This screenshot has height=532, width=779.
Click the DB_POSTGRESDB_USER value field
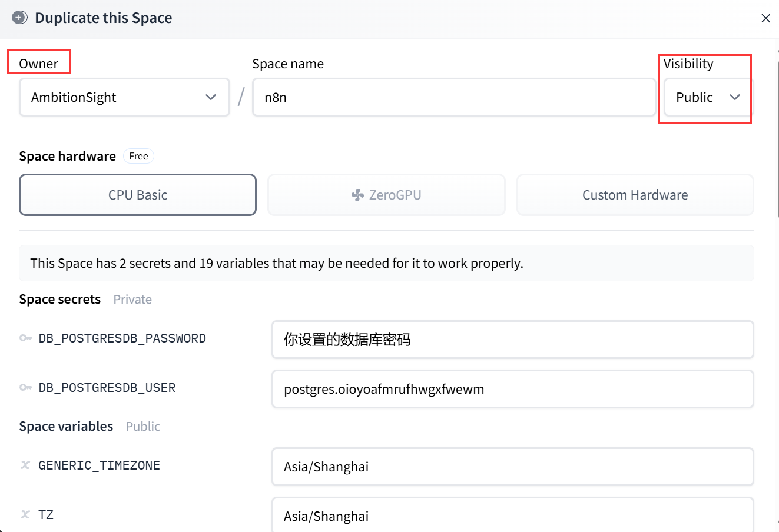(512, 389)
